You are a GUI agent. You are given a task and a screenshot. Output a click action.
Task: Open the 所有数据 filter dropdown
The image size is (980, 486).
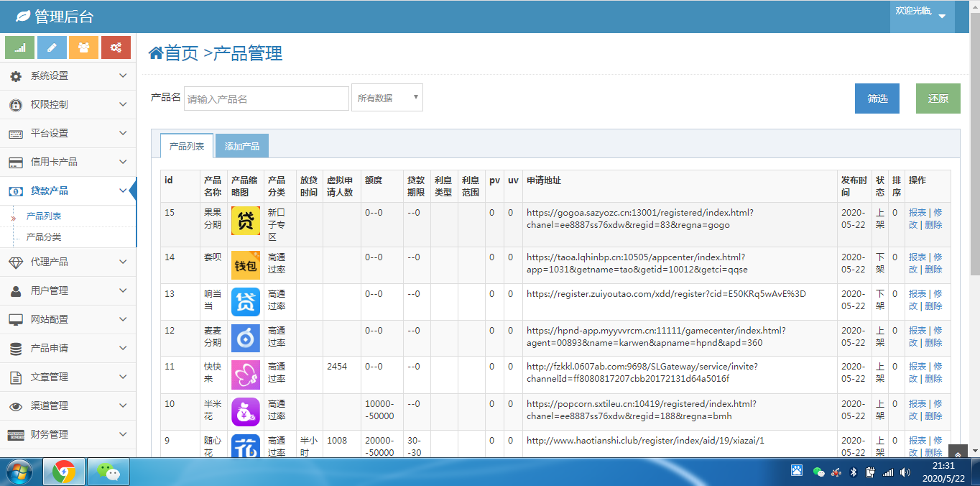point(387,98)
